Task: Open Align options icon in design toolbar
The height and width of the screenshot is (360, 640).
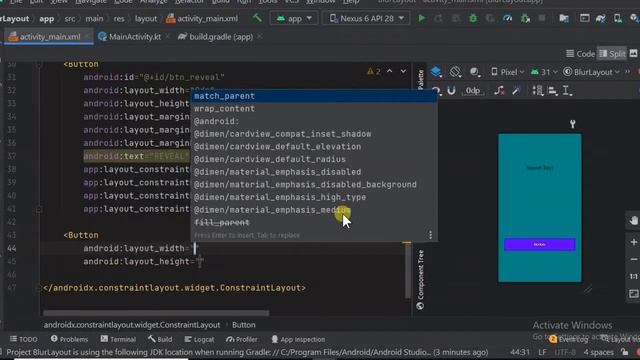Action: click(x=553, y=90)
